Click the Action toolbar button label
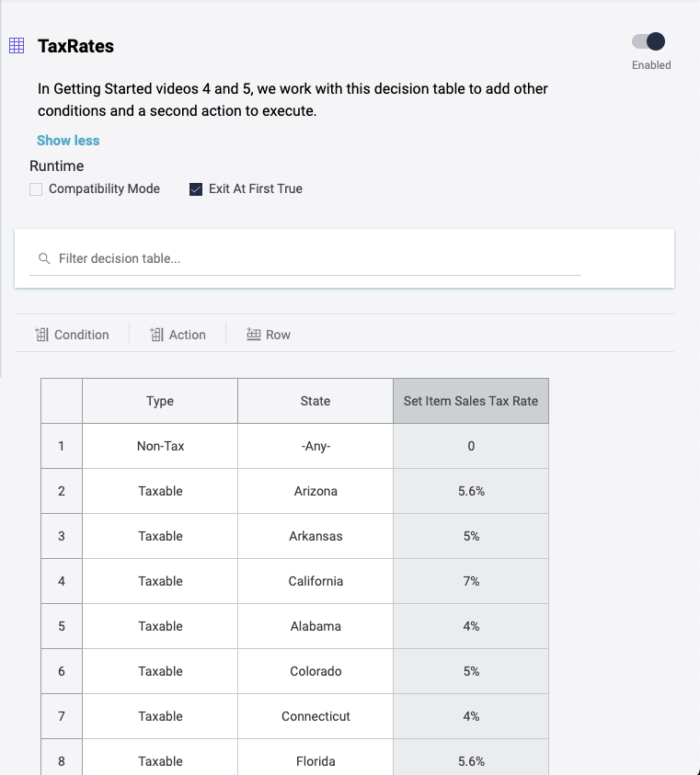The image size is (700, 775). tap(188, 335)
